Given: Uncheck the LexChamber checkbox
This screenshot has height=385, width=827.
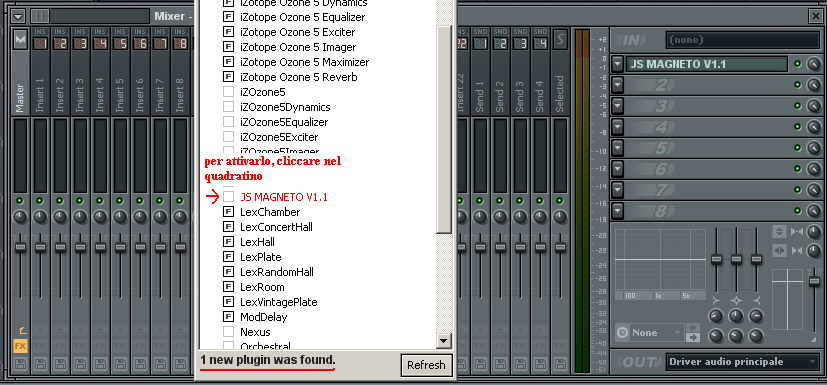Looking at the screenshot, I should tap(228, 212).
